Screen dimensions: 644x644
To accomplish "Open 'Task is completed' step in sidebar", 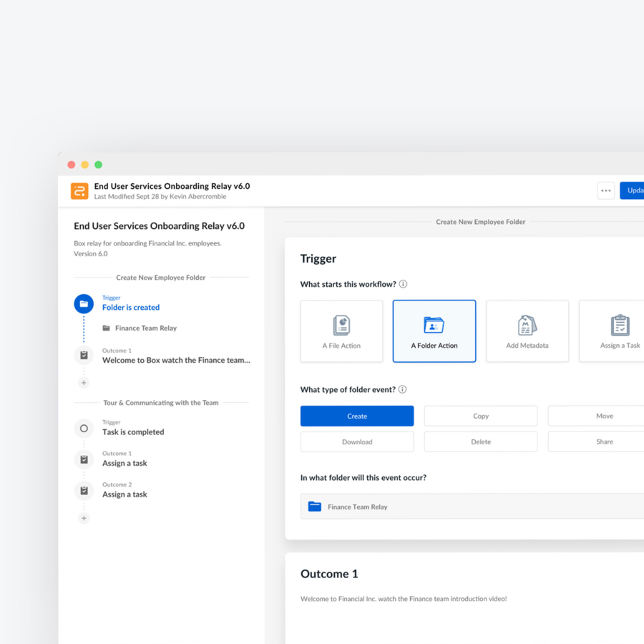I will pos(133,432).
